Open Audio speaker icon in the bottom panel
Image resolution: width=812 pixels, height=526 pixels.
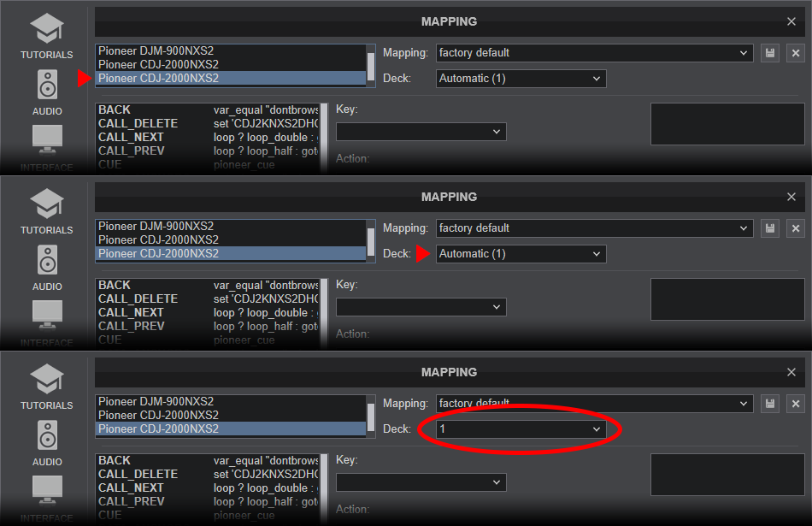coord(47,435)
